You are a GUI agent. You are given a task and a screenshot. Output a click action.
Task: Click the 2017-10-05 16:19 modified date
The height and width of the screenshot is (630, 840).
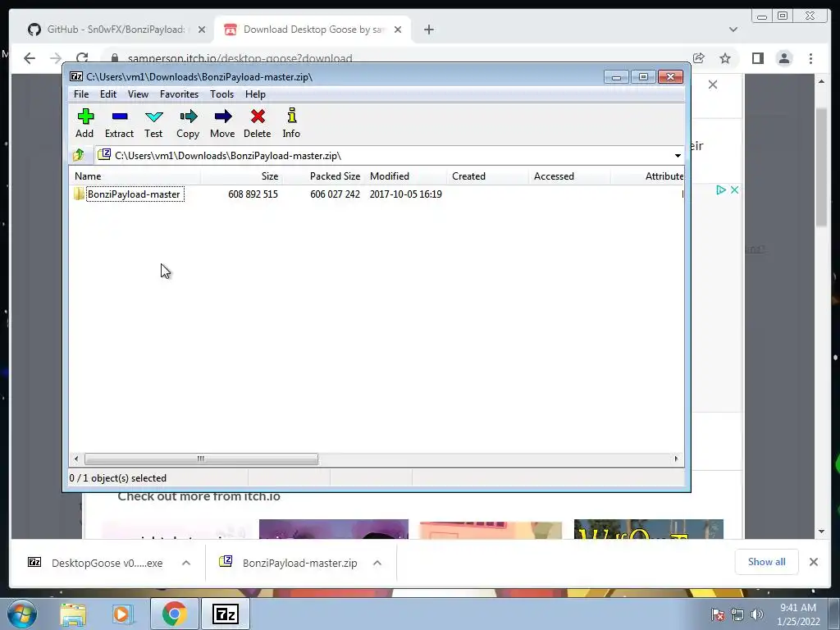[405, 194]
